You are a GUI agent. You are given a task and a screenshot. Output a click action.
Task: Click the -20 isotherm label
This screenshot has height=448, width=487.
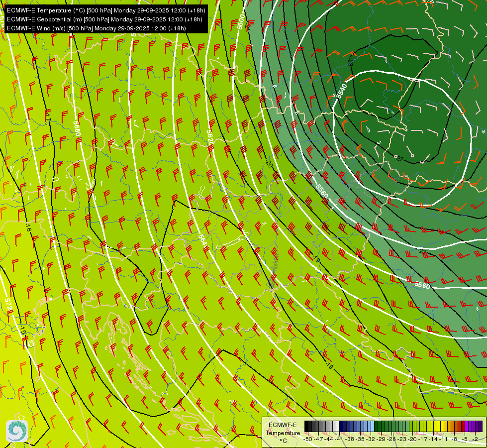pyautogui.click(x=269, y=164)
